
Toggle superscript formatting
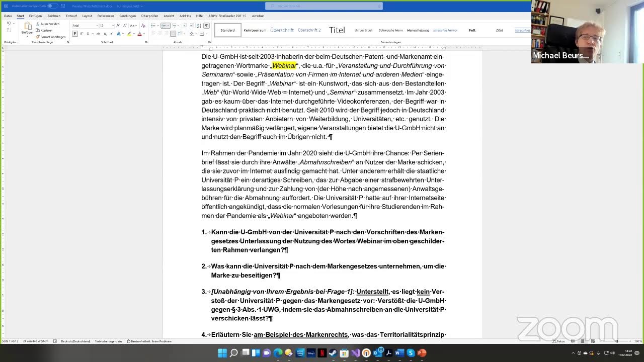click(112, 34)
